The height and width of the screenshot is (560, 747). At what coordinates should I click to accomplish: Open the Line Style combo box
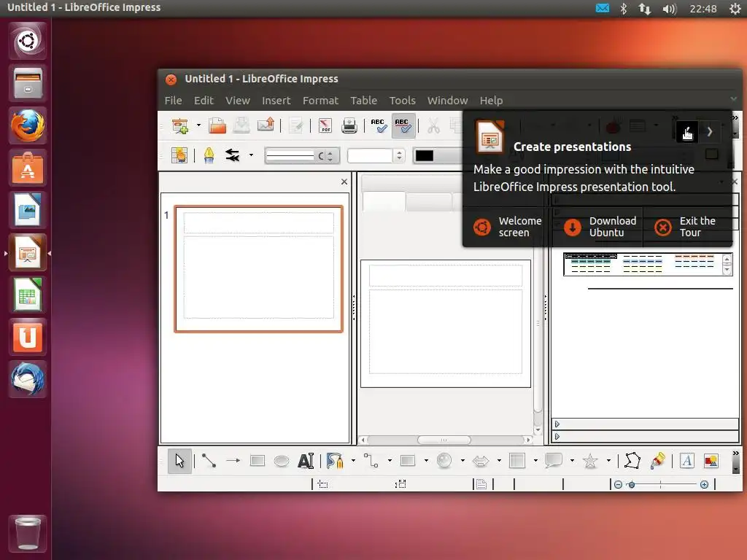302,156
